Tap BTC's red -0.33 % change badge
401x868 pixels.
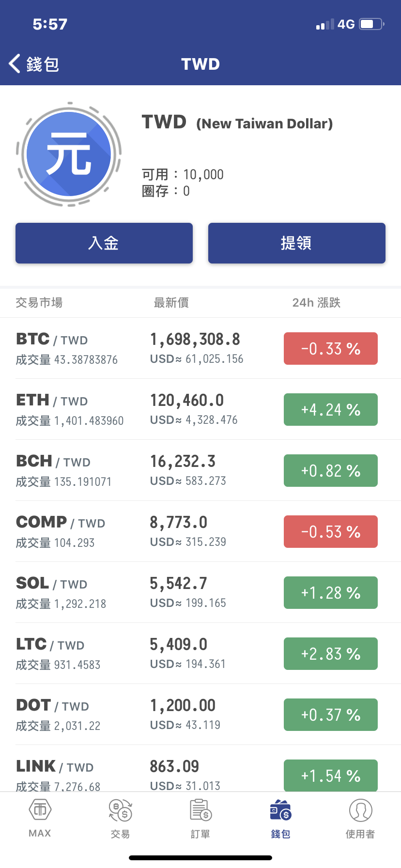point(330,348)
